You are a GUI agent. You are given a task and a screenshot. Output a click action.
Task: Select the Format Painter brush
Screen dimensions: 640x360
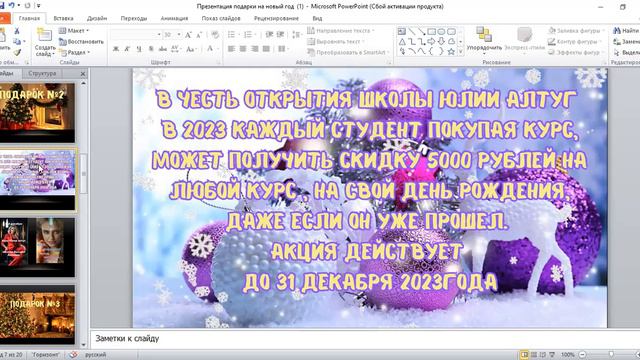click(17, 52)
